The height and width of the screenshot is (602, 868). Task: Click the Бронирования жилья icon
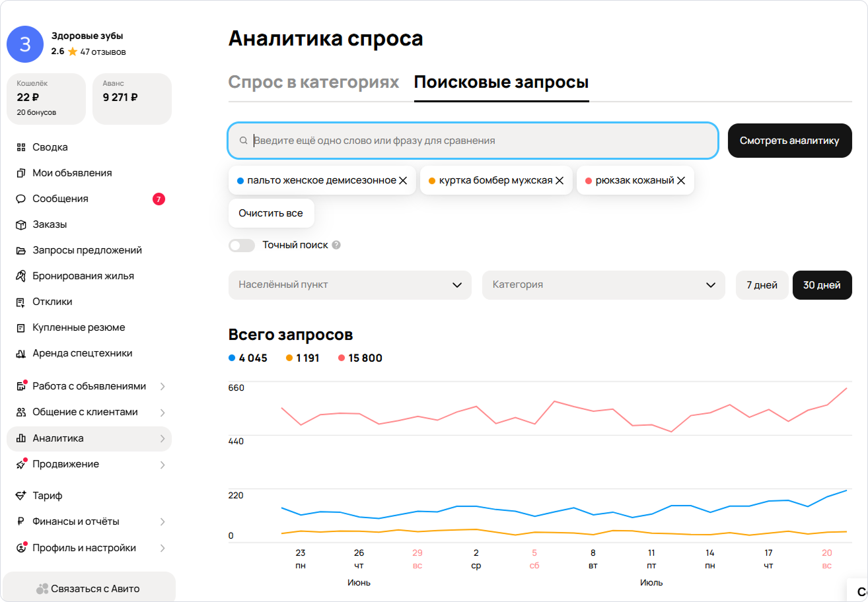tap(20, 276)
